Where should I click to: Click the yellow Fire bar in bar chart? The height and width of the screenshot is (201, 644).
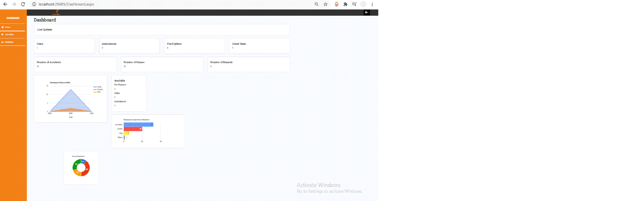(126, 133)
